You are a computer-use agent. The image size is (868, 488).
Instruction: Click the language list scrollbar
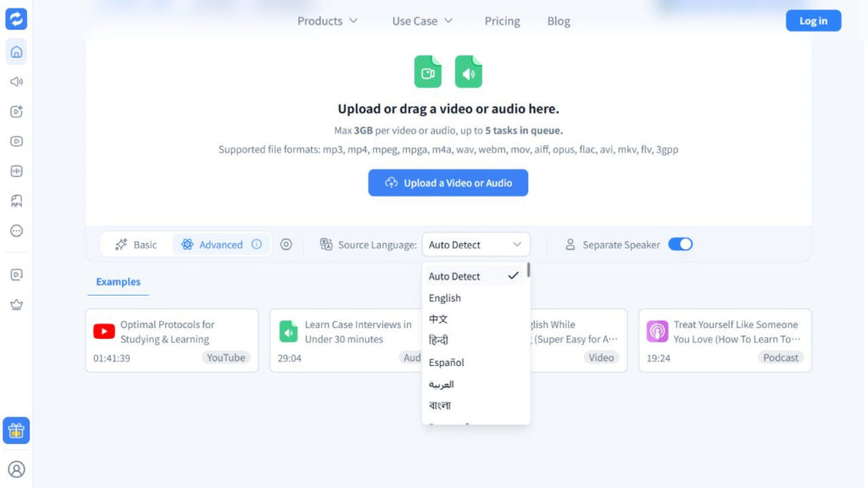tap(529, 270)
